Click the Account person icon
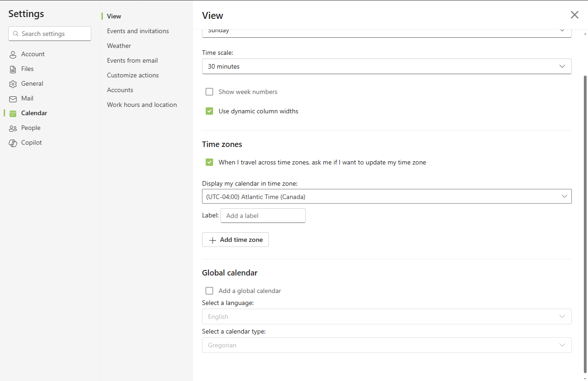 pos(13,54)
